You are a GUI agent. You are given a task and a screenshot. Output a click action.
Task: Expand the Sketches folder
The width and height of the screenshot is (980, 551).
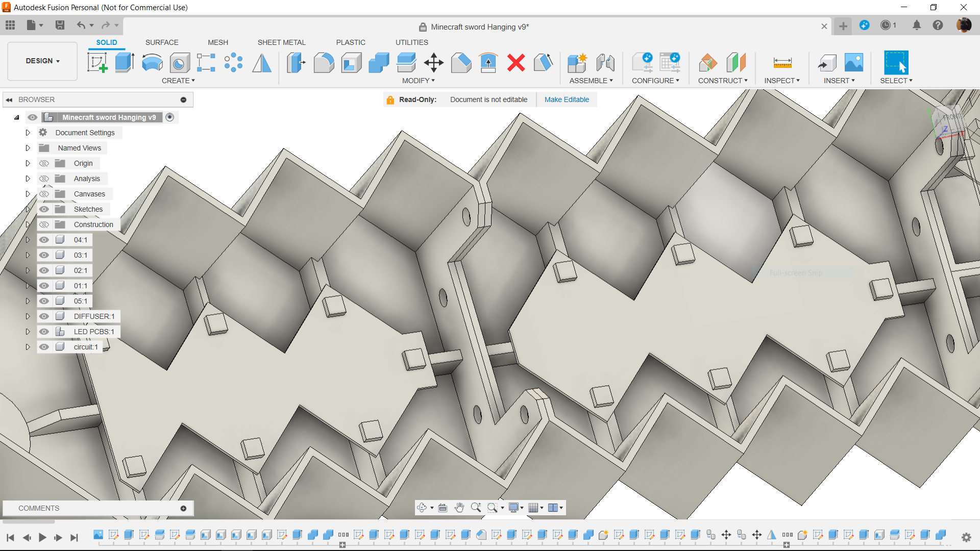(26, 209)
